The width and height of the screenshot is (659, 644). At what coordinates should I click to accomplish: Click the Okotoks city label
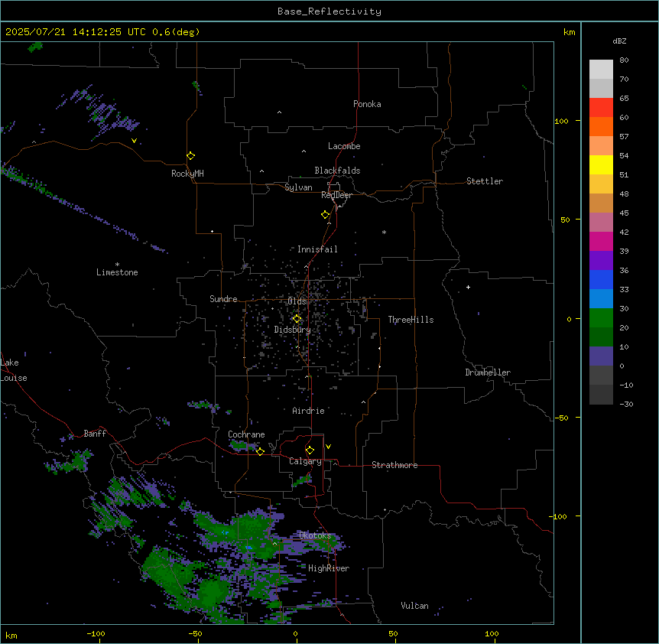pyautogui.click(x=315, y=535)
